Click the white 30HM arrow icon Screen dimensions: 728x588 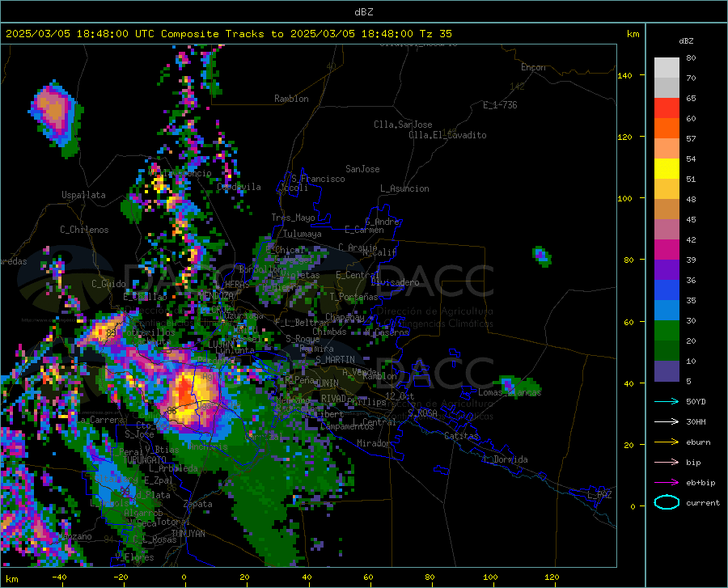tap(667, 422)
